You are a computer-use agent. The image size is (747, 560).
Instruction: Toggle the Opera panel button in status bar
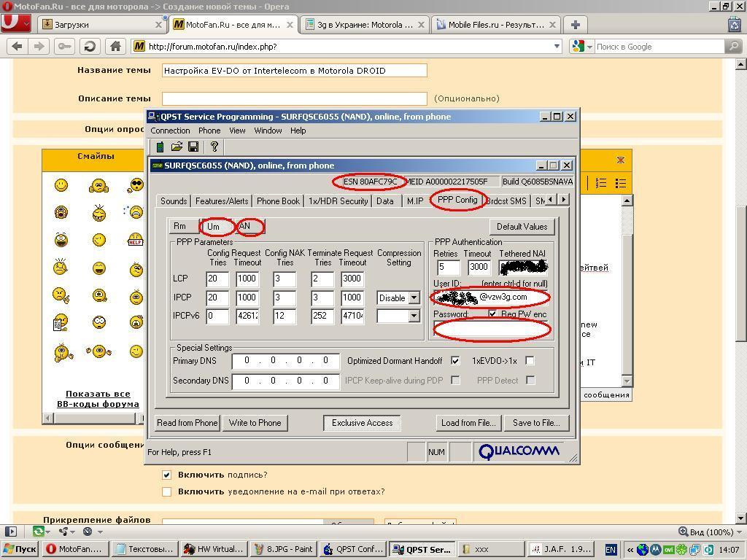[x=10, y=532]
